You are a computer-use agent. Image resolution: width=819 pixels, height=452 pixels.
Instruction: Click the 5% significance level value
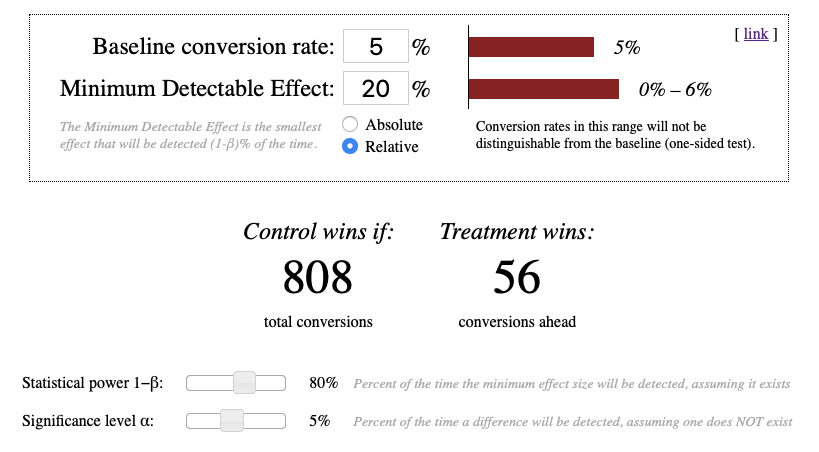pos(319,421)
